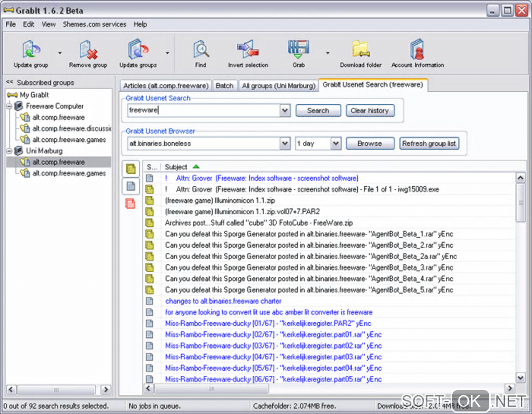532x414 pixels.
Task: Click the Refresh group list button
Action: (x=429, y=143)
